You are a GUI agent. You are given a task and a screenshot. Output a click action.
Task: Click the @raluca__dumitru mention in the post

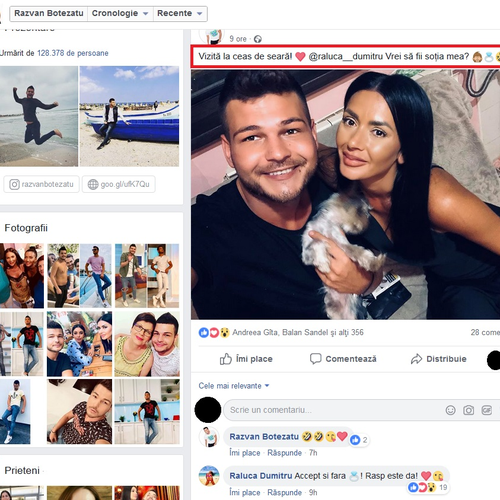coord(345,56)
